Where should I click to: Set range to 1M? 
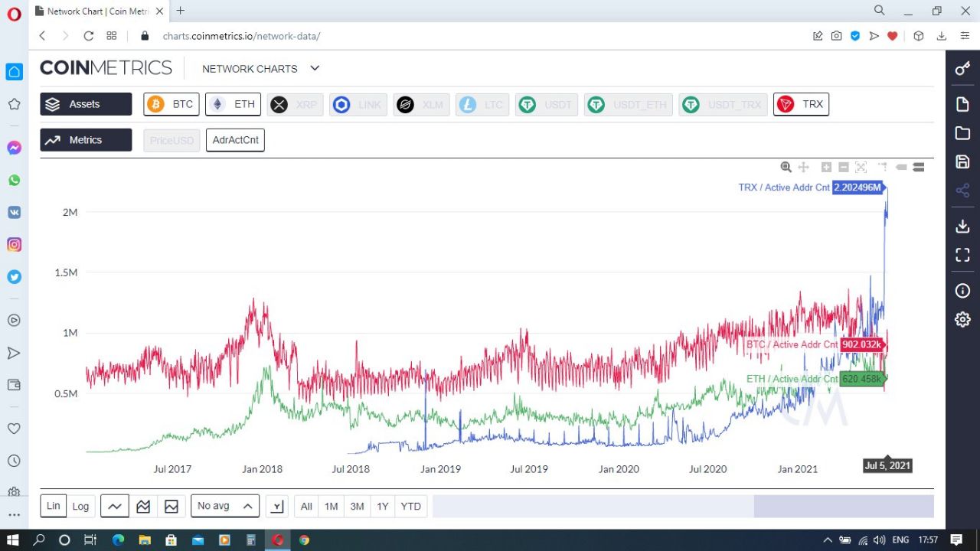[x=331, y=506]
